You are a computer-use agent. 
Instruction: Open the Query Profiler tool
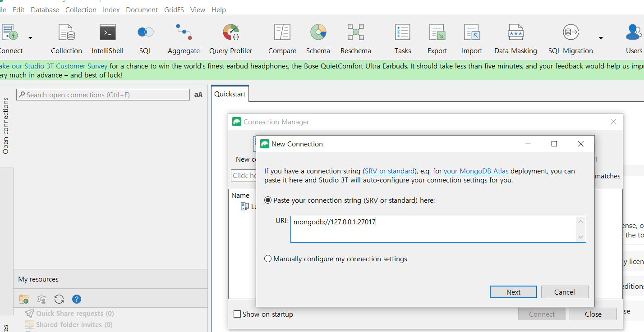pyautogui.click(x=231, y=39)
